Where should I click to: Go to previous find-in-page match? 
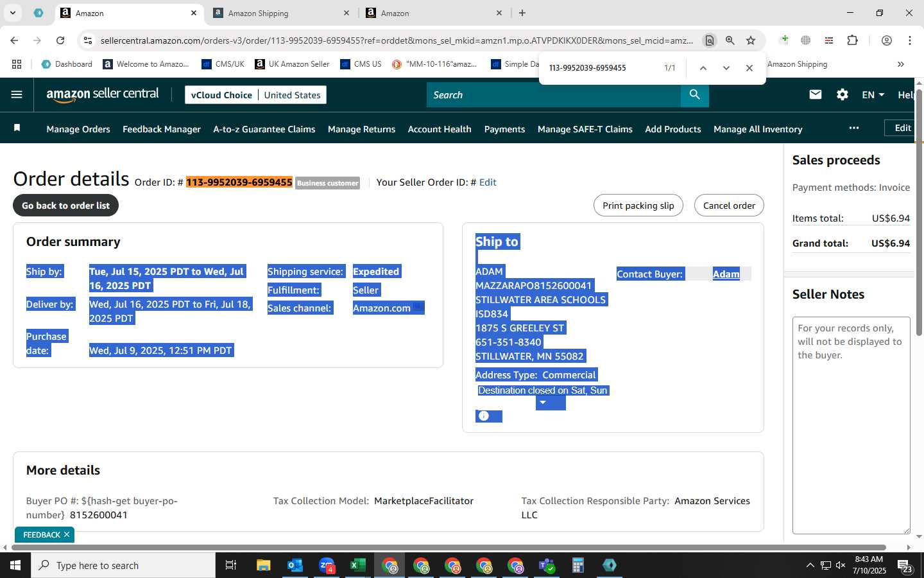click(703, 67)
